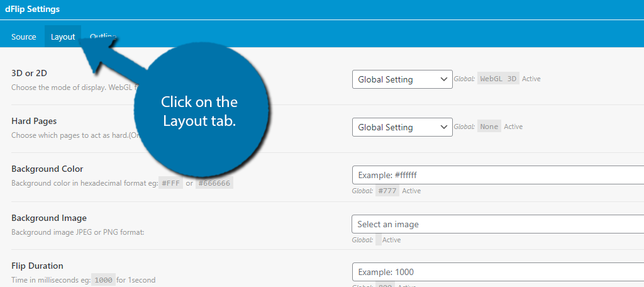Open the 3D or 2D dropdown

click(402, 79)
